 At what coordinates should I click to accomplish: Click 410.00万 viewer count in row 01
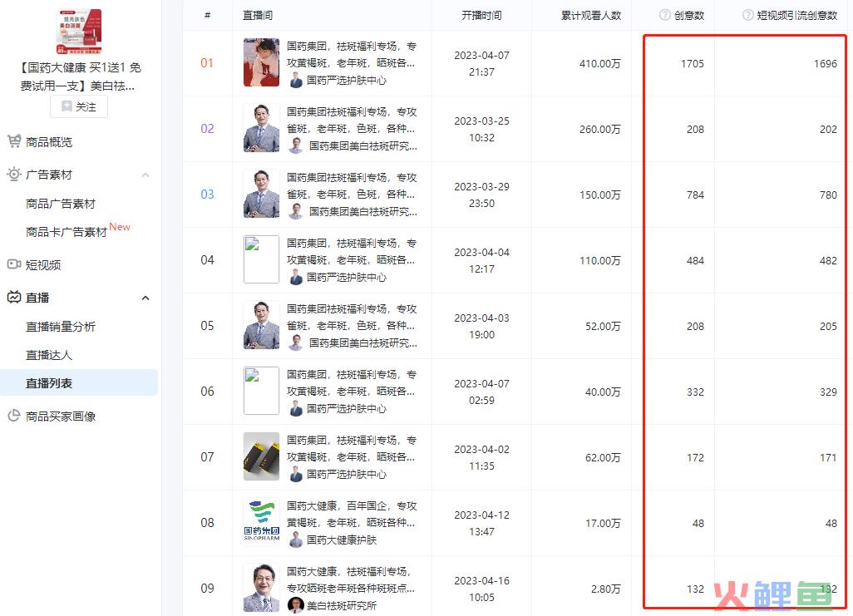(x=600, y=64)
